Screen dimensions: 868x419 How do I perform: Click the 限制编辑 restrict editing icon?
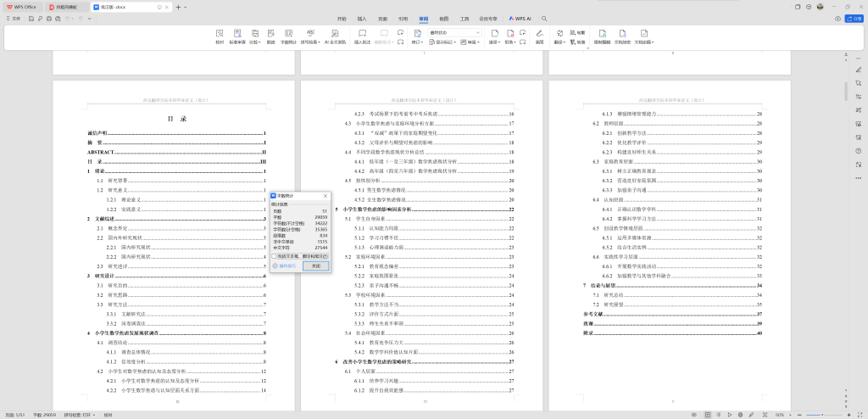(601, 36)
